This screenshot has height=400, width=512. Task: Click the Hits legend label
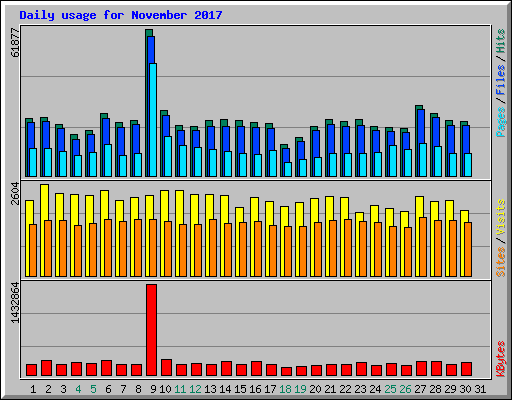point(501,41)
